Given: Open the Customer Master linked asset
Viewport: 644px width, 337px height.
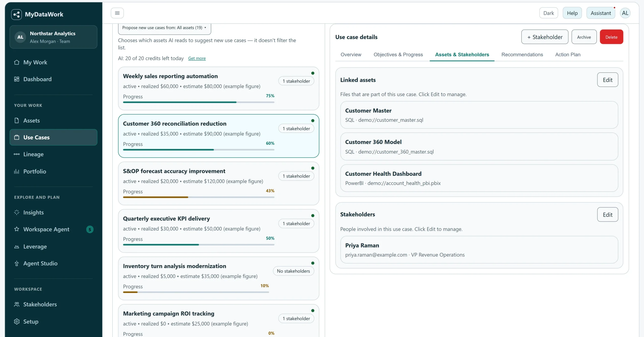Looking at the screenshot, I should point(479,115).
